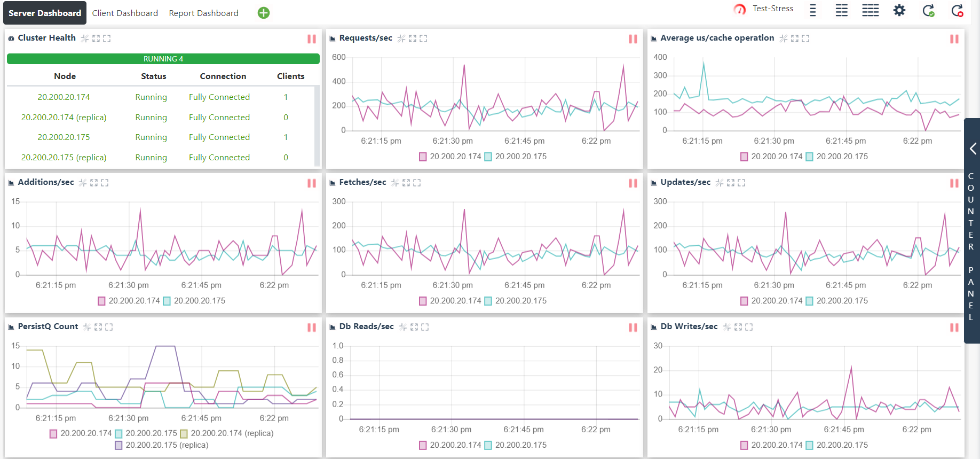
Task: Pause the Cluster Health panel
Action: point(312,39)
